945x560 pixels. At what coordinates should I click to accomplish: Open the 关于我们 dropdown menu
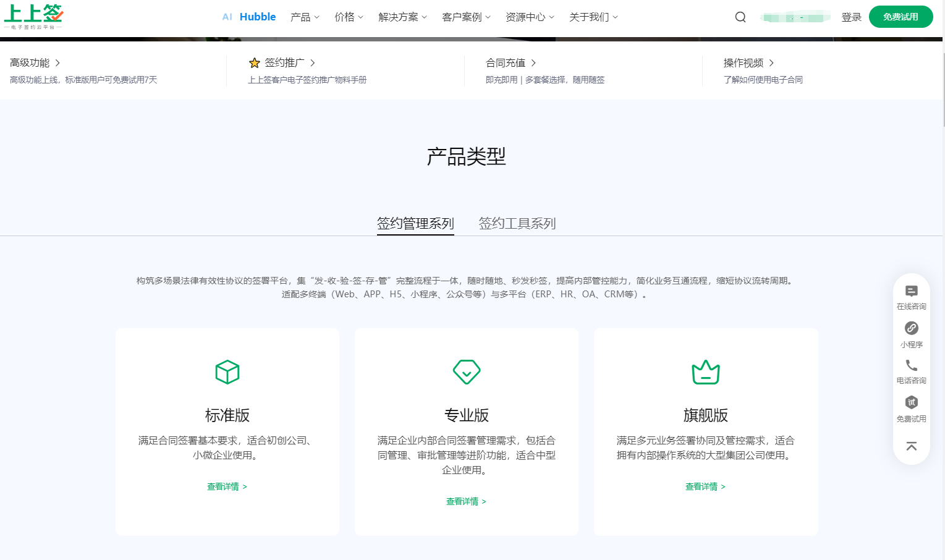pos(593,17)
